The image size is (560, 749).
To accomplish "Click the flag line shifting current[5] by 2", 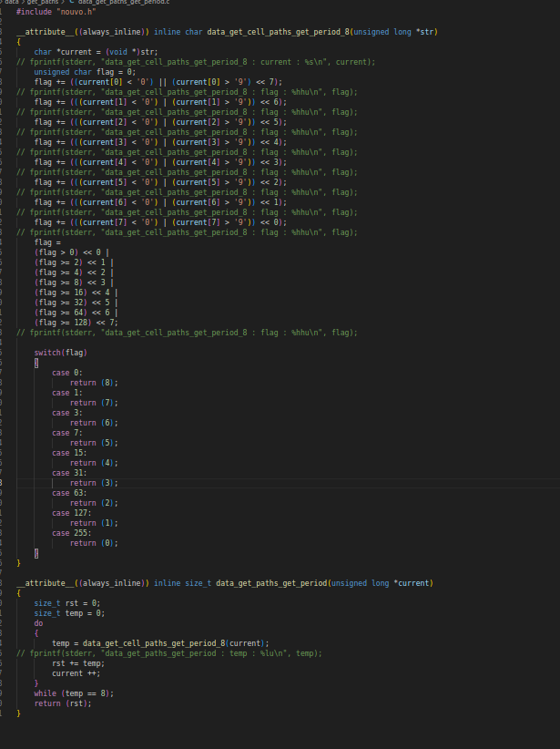I will [160, 182].
